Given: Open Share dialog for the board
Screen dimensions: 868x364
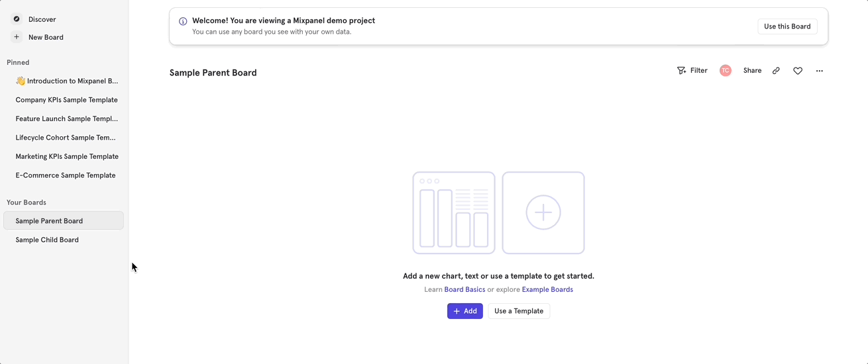Looking at the screenshot, I should click(752, 71).
